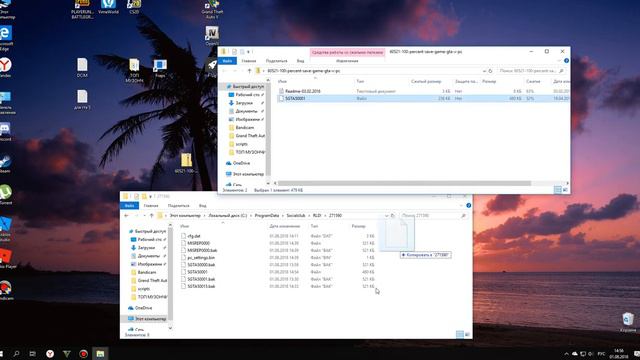
Task: Open the Вид tab in the 271590 window
Action: pyautogui.click(x=202, y=205)
